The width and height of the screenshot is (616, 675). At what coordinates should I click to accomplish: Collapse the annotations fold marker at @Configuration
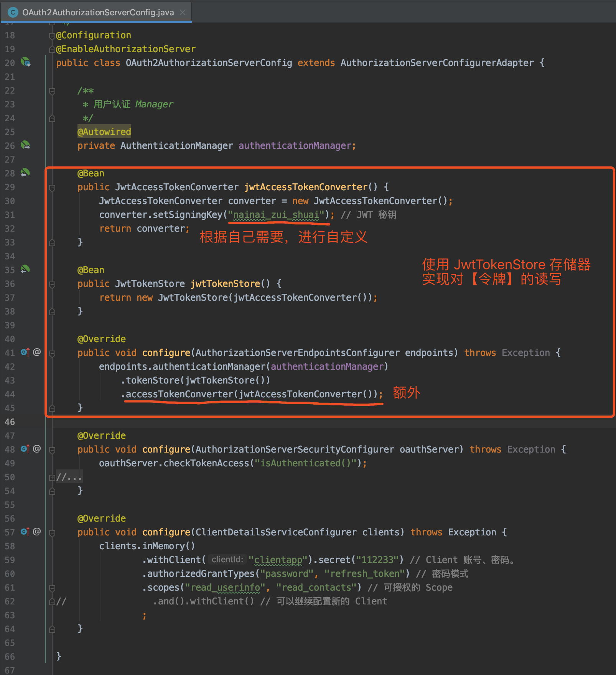[52, 36]
